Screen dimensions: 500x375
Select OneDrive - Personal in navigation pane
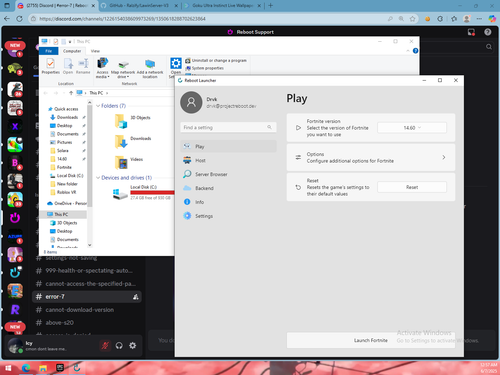[x=67, y=203]
